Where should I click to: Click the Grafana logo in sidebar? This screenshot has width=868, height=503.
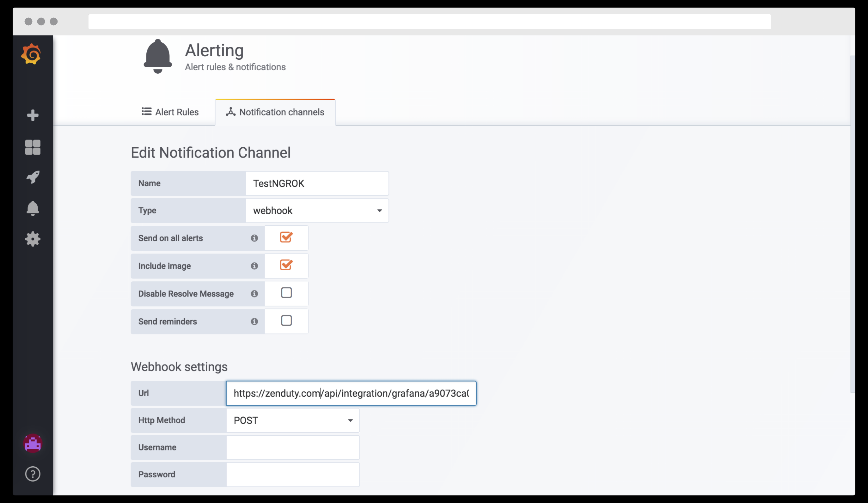coord(31,54)
